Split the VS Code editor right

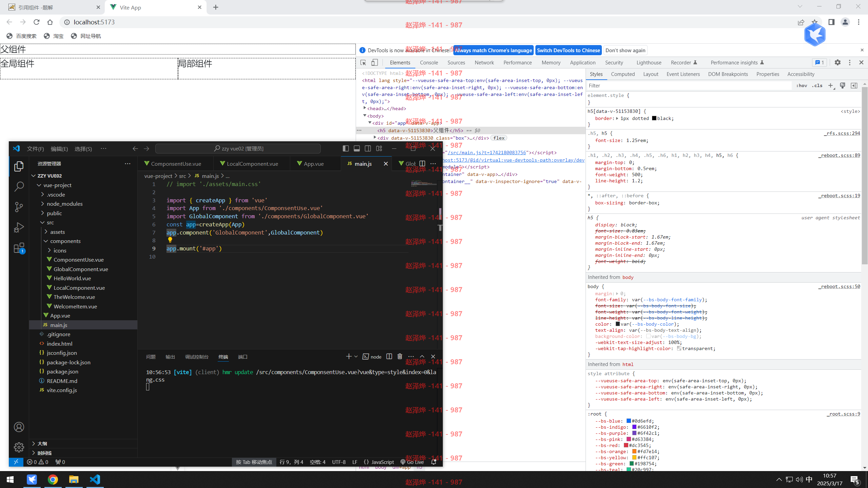point(422,164)
